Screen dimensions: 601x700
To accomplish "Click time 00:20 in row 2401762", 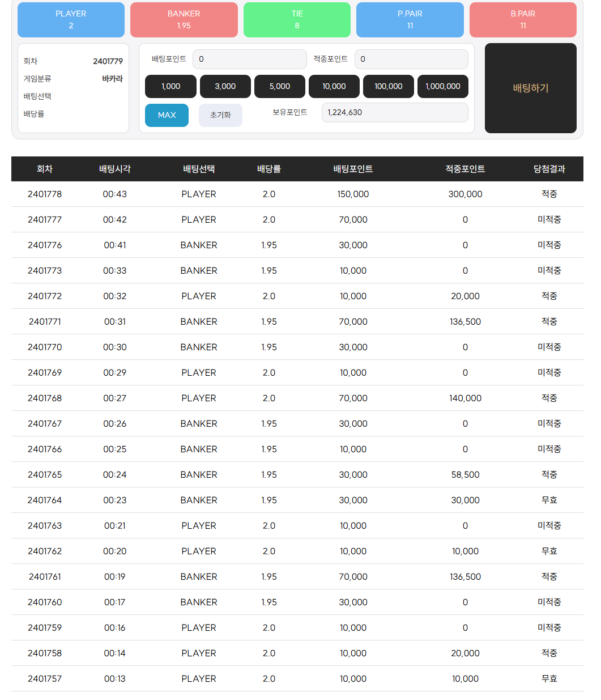I will [x=115, y=551].
